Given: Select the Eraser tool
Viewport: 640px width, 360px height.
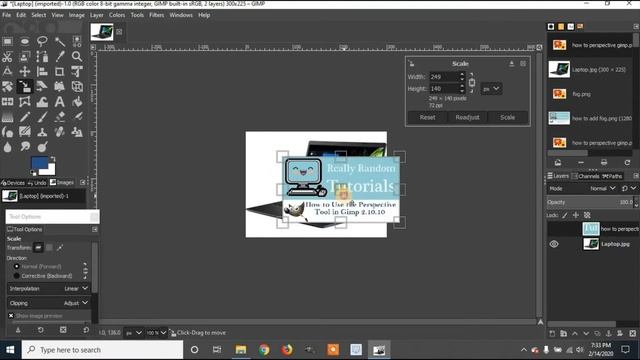Looking at the screenshot, I should point(60,117).
